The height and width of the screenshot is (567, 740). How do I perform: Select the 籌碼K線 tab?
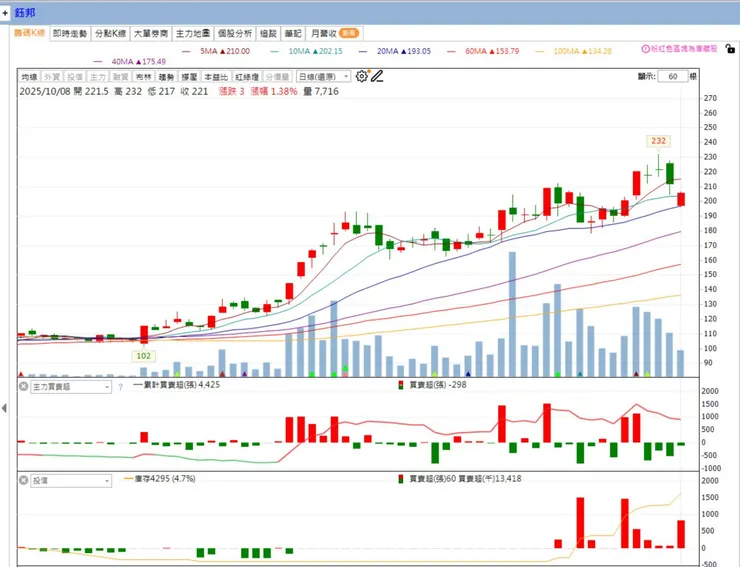coord(29,33)
